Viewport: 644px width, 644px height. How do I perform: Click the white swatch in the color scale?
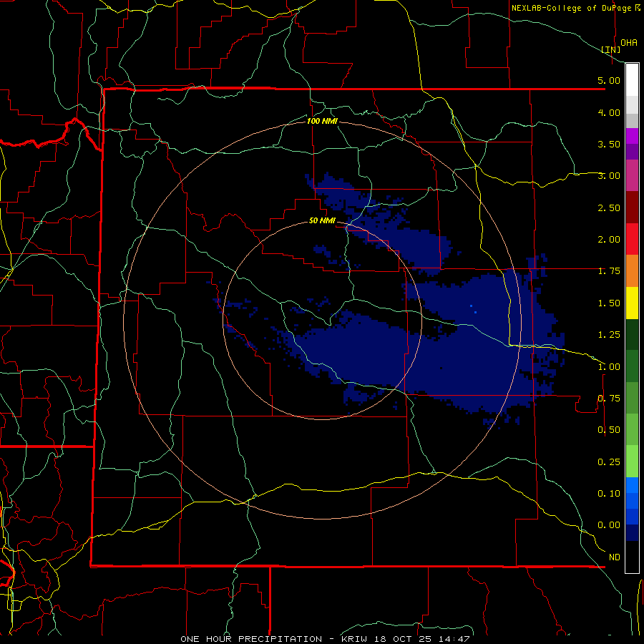[632, 80]
